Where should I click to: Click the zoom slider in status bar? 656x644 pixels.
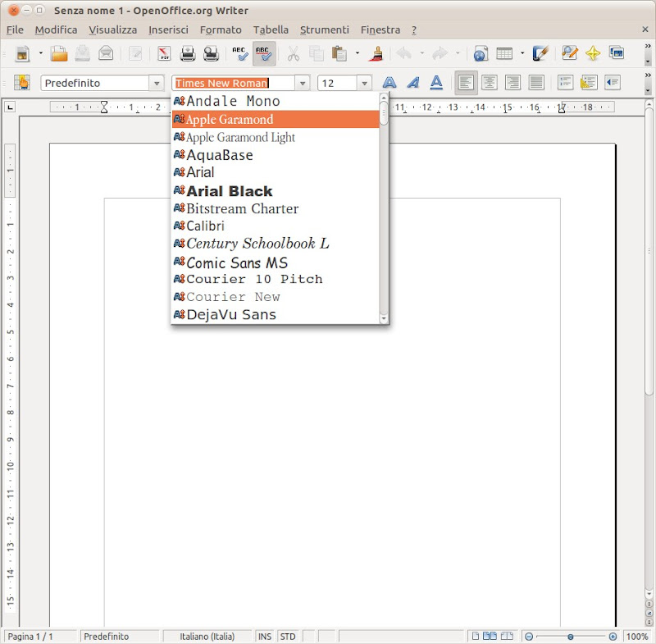coord(571,637)
